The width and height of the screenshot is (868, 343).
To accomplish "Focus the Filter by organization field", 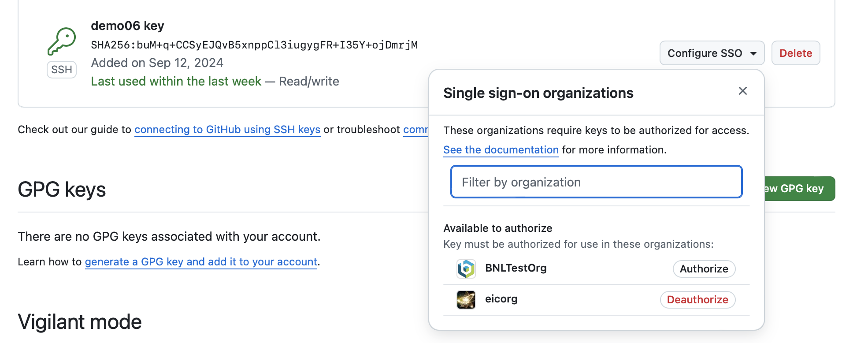I will click(597, 182).
